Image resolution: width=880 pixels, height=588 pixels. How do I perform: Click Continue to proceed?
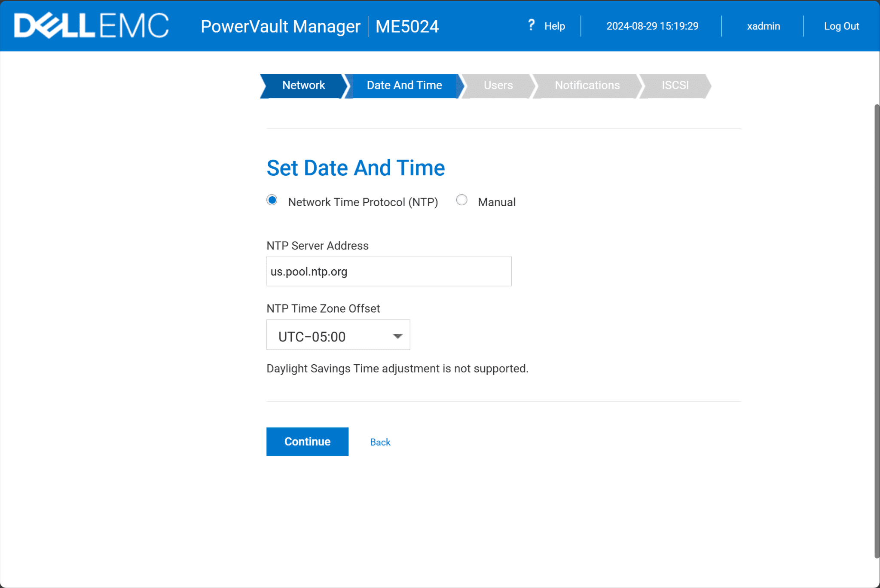point(307,442)
